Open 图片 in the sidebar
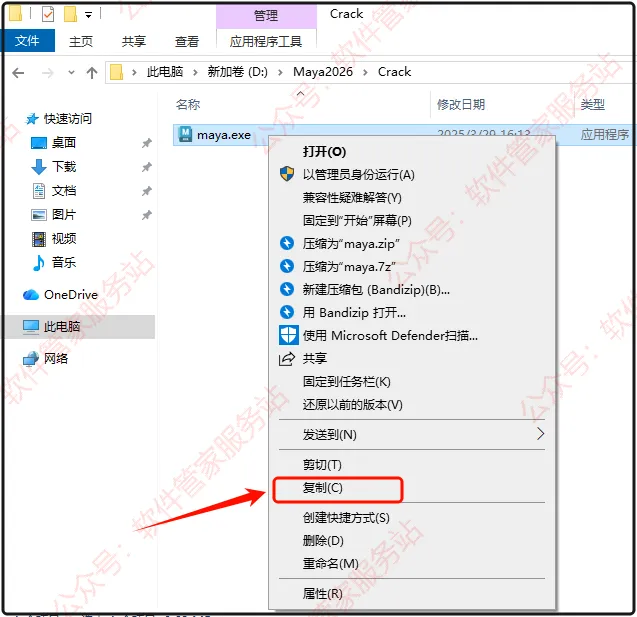637x617 pixels. click(x=63, y=214)
